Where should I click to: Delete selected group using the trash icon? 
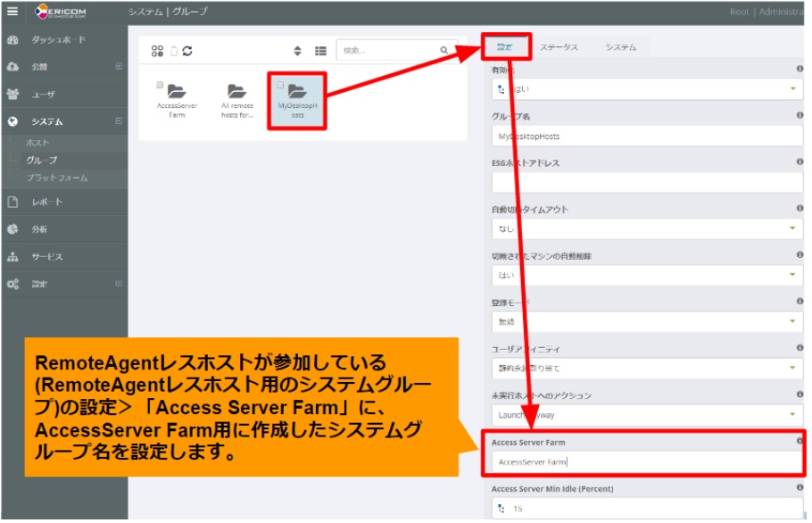[174, 51]
